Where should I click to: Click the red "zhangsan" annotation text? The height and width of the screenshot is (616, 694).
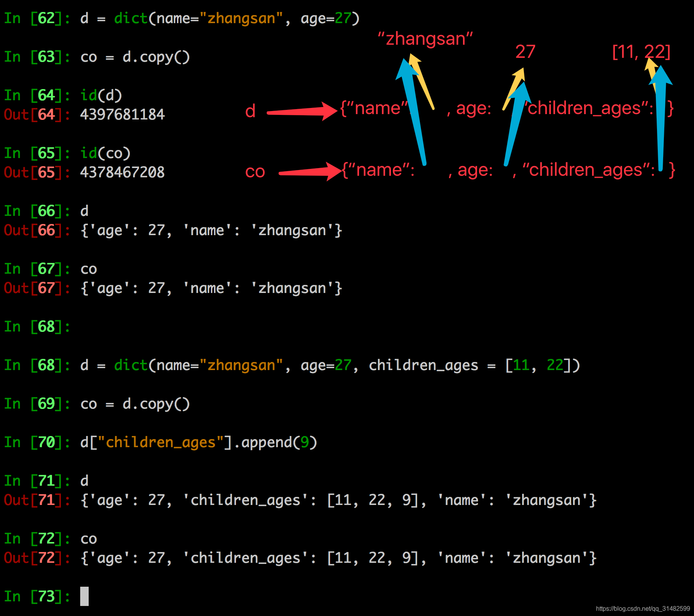[x=425, y=39]
